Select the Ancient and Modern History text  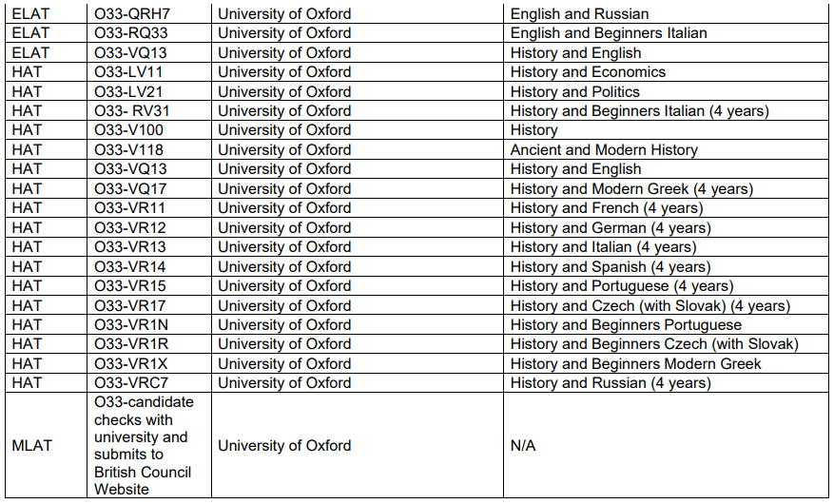coord(604,149)
